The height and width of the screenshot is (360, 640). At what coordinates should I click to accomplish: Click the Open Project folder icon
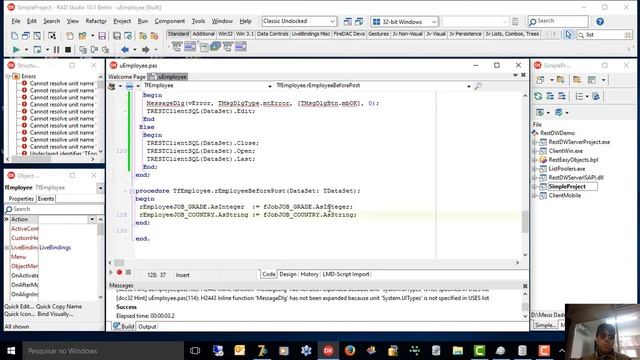point(83,36)
